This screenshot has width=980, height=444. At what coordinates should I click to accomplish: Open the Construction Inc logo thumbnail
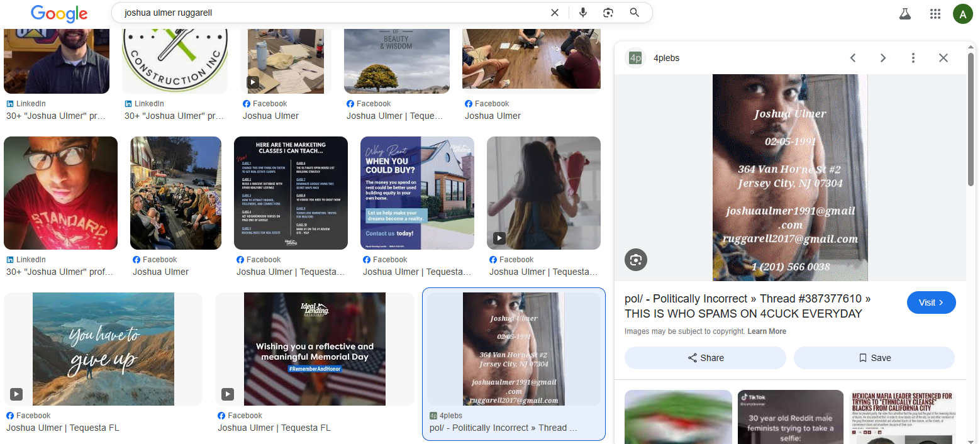pyautogui.click(x=175, y=62)
